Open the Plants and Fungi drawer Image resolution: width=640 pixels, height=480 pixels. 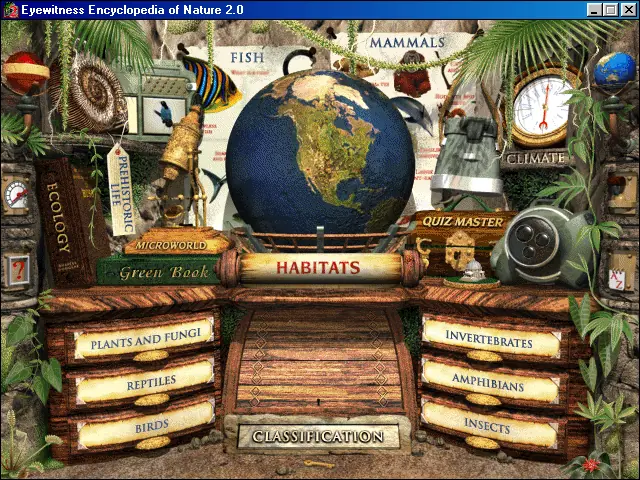[x=144, y=340]
